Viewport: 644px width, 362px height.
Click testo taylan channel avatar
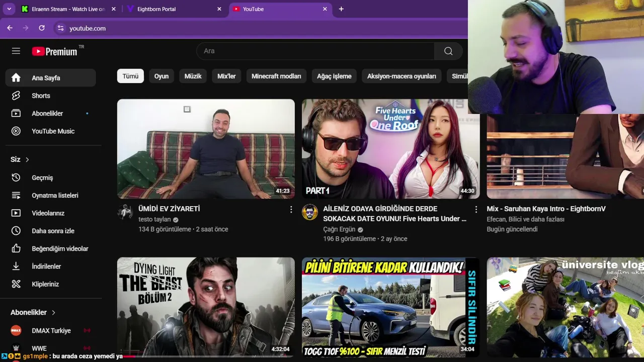pyautogui.click(x=125, y=212)
